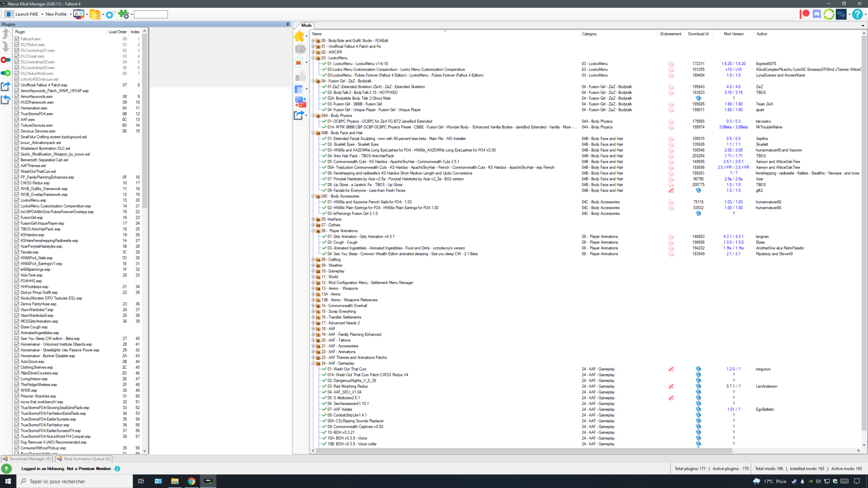Click the green Nexus login status icon
The height and width of the screenshot is (488, 868).
pyautogui.click(x=6, y=469)
